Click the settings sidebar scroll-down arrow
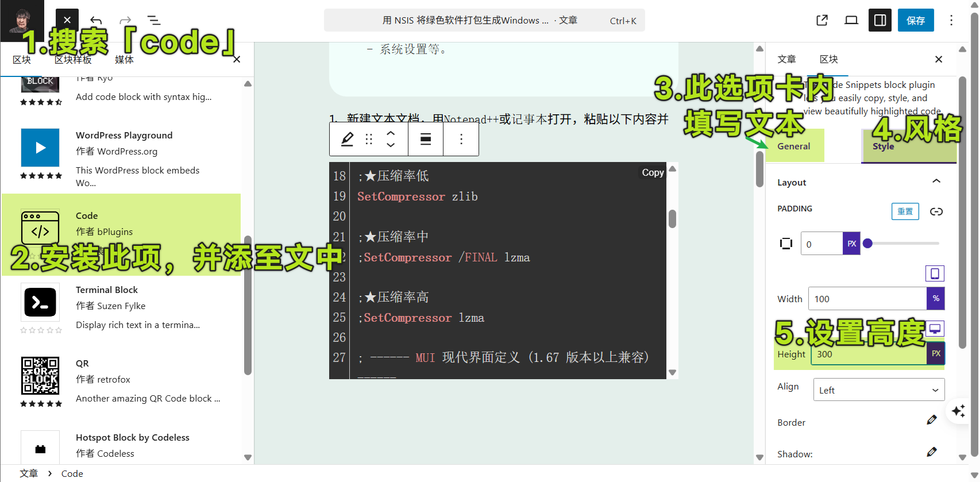 (x=962, y=457)
